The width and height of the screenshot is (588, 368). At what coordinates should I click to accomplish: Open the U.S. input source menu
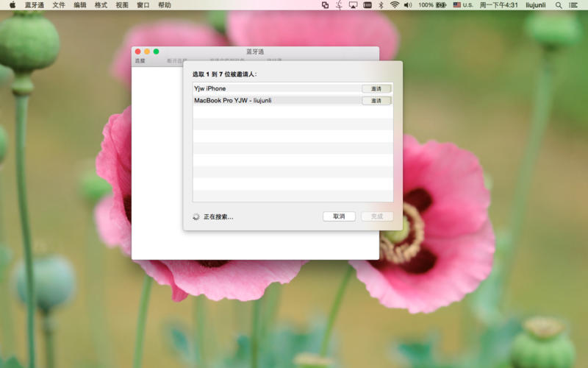point(462,5)
